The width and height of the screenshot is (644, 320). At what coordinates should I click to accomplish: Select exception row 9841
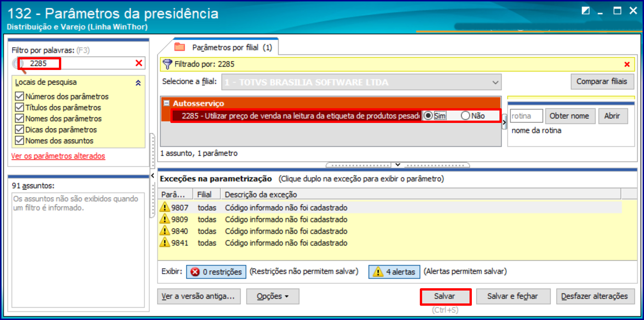click(x=390, y=243)
